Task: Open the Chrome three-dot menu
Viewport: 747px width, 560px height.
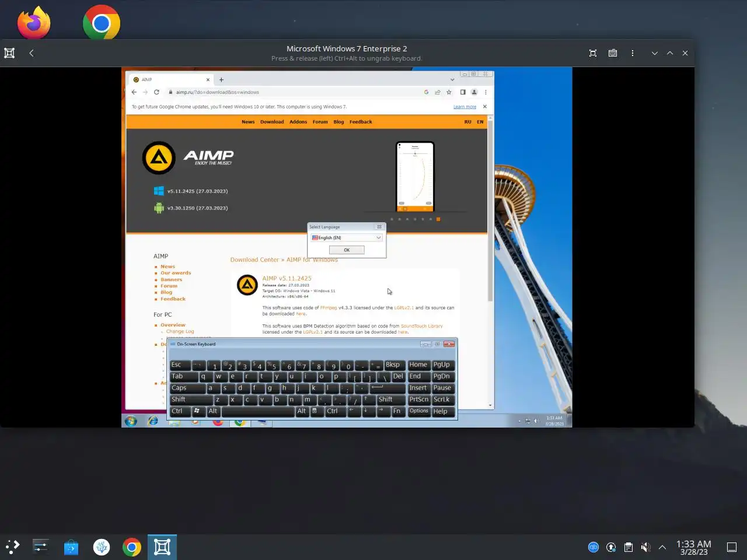Action: [486, 92]
